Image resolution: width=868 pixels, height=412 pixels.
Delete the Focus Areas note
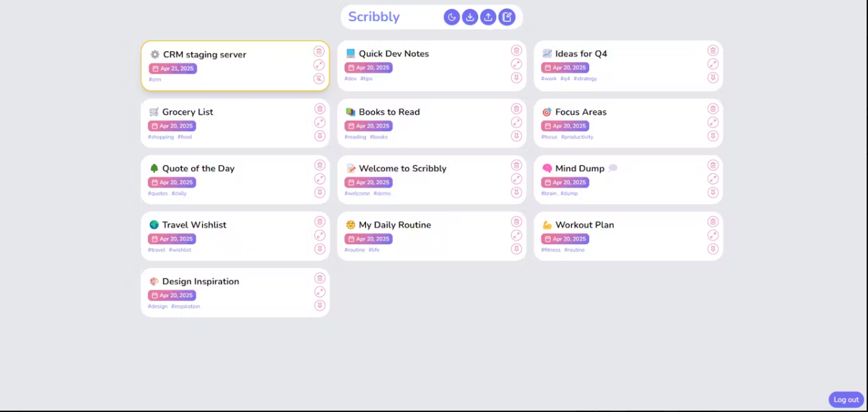(x=713, y=109)
